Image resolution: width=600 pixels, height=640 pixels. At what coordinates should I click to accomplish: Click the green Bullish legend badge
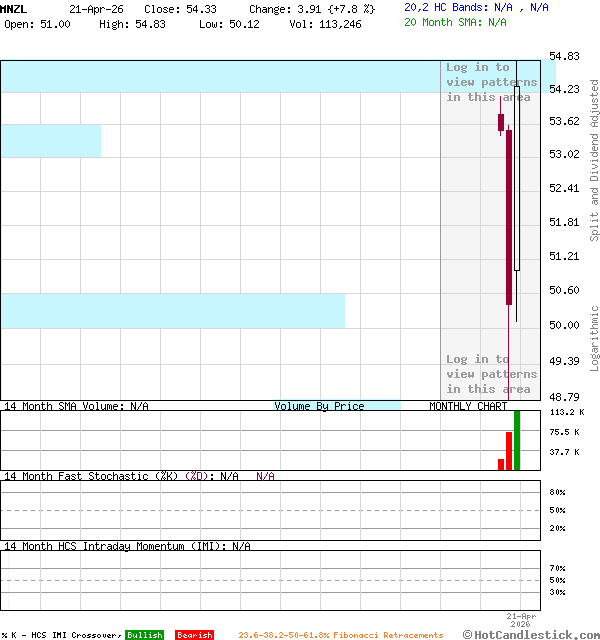pyautogui.click(x=144, y=635)
